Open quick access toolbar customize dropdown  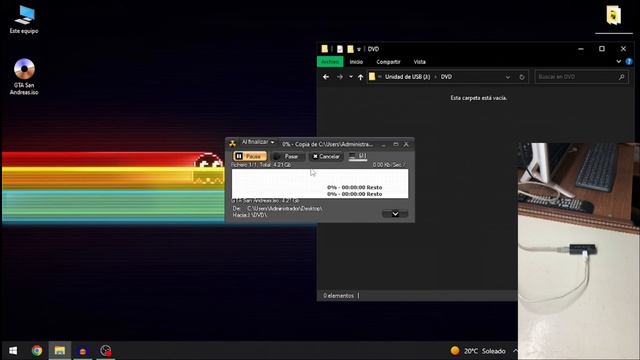tap(359, 49)
